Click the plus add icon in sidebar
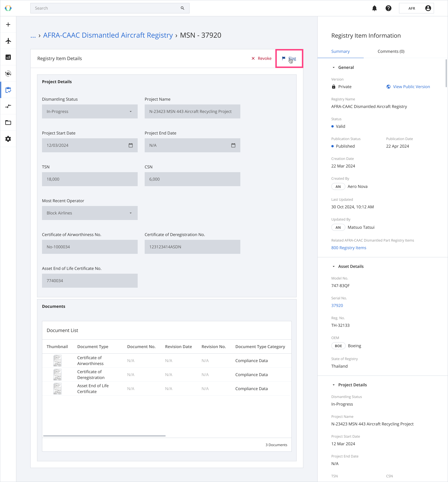Viewport: 448px width, 482px height. pyautogui.click(x=8, y=25)
